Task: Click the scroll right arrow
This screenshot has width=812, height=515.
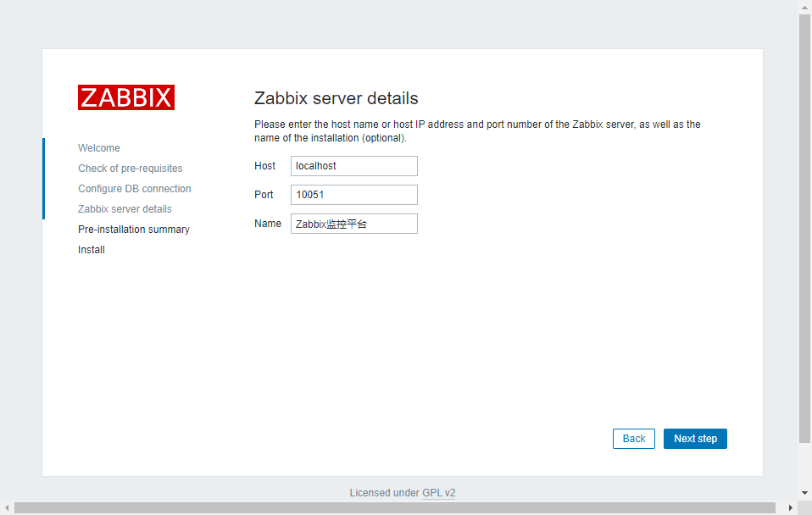Action: click(791, 507)
